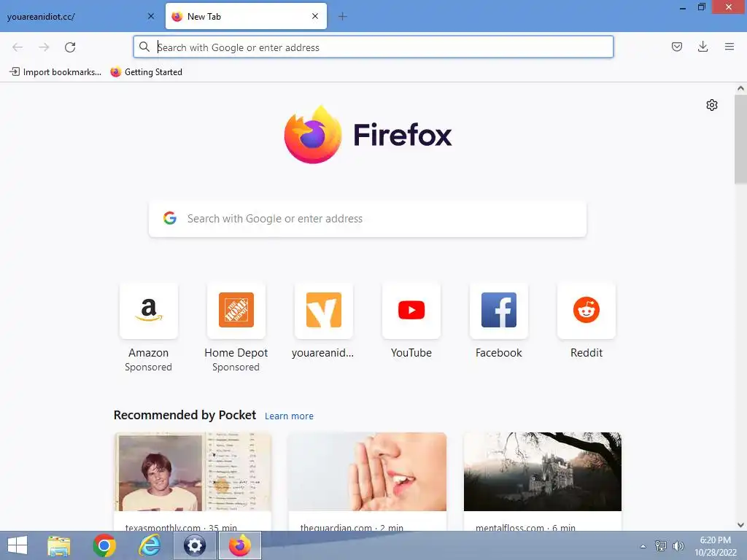747x560 pixels.
Task: Click Learn more link beside Pocket
Action: point(289,416)
